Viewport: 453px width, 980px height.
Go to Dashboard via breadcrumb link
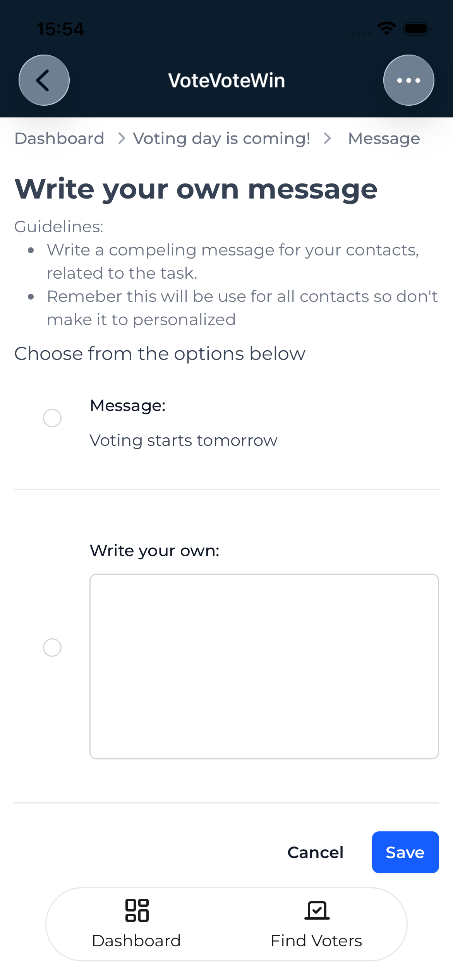click(59, 138)
